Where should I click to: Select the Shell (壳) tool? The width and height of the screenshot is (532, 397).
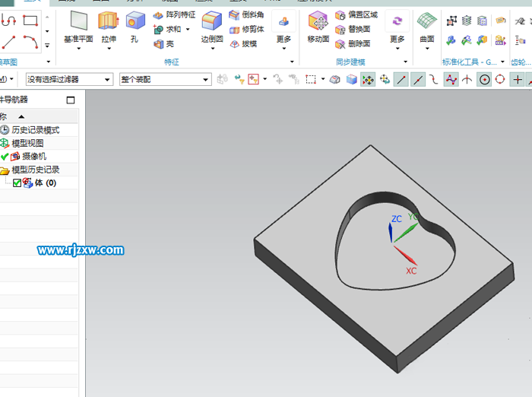tap(163, 44)
